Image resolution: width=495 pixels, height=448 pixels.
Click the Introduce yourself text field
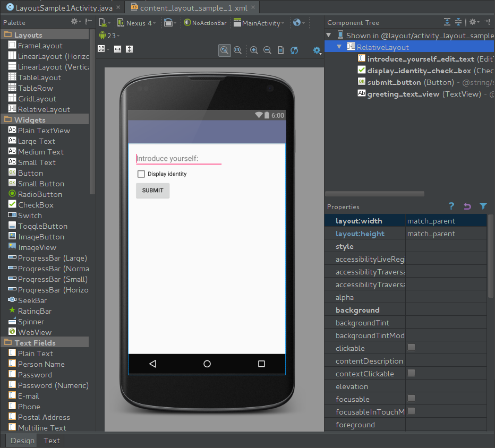tap(178, 159)
